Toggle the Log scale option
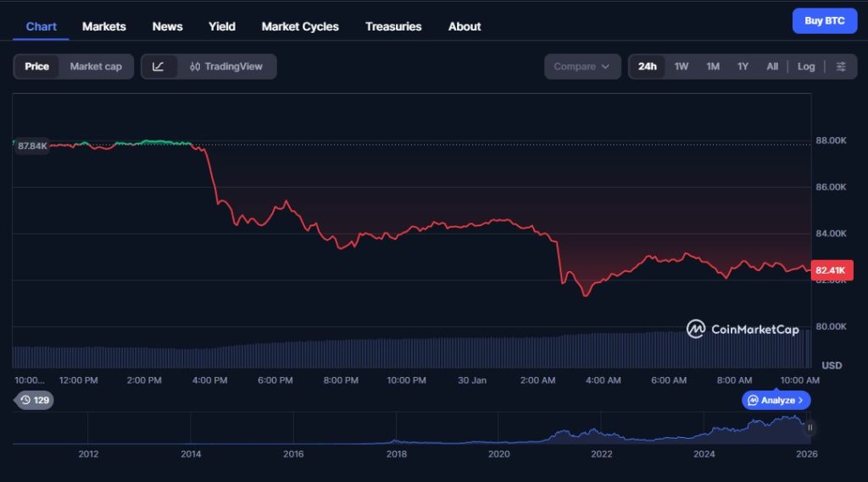Image resolution: width=868 pixels, height=482 pixels. coord(806,67)
